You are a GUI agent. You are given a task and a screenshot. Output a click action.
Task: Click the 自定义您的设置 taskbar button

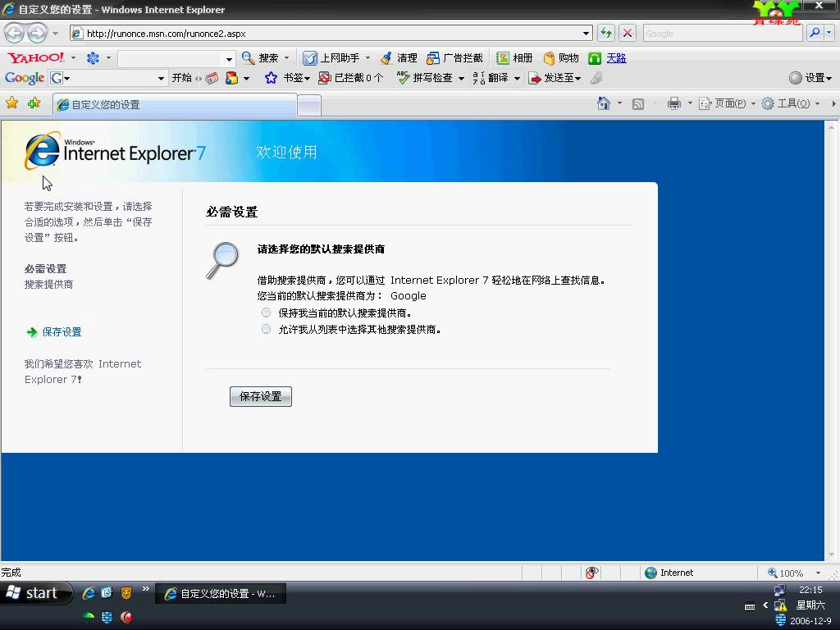click(x=221, y=594)
